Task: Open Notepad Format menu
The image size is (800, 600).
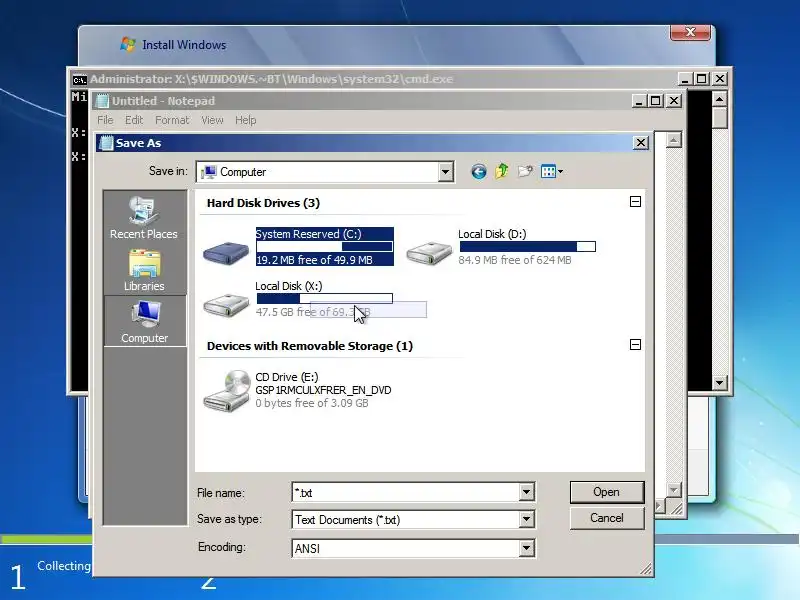Action: (172, 120)
